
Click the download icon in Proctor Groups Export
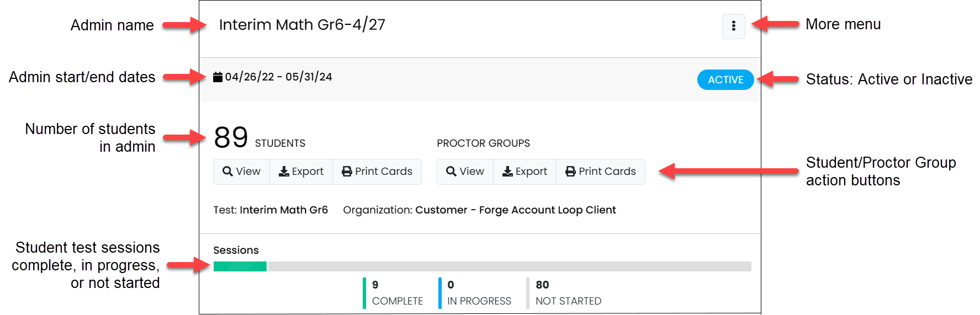click(507, 172)
